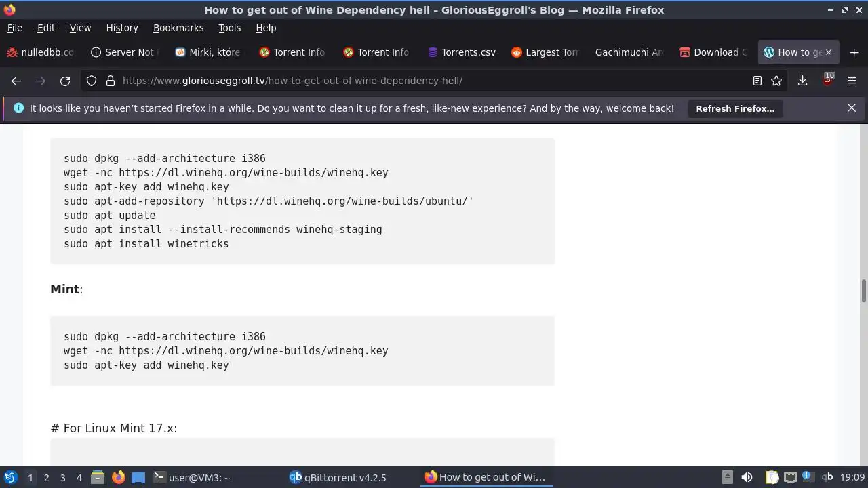868x488 pixels.
Task: Open the Firefox downloads panel
Action: pyautogui.click(x=802, y=81)
